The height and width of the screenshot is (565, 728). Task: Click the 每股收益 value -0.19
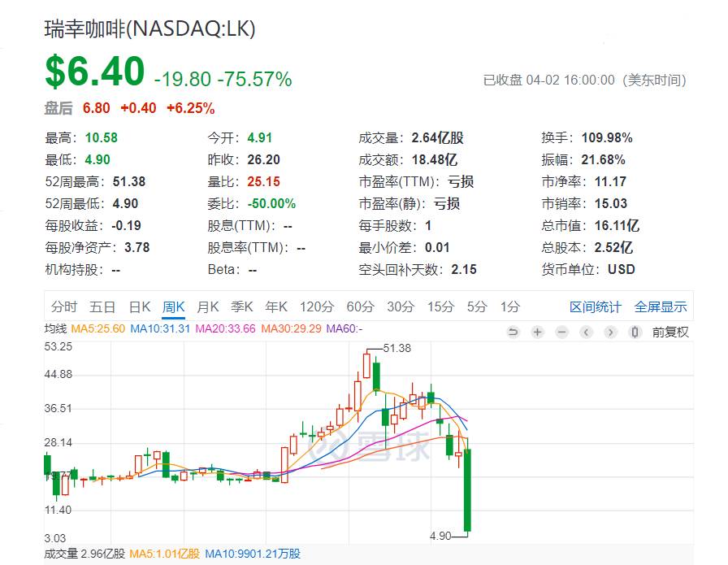tap(126, 225)
